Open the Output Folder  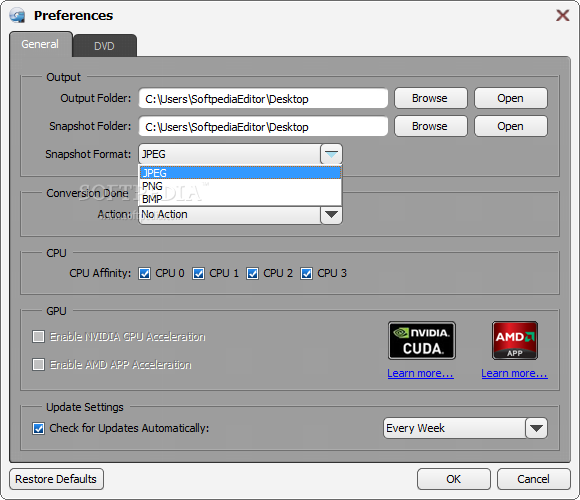(x=510, y=98)
